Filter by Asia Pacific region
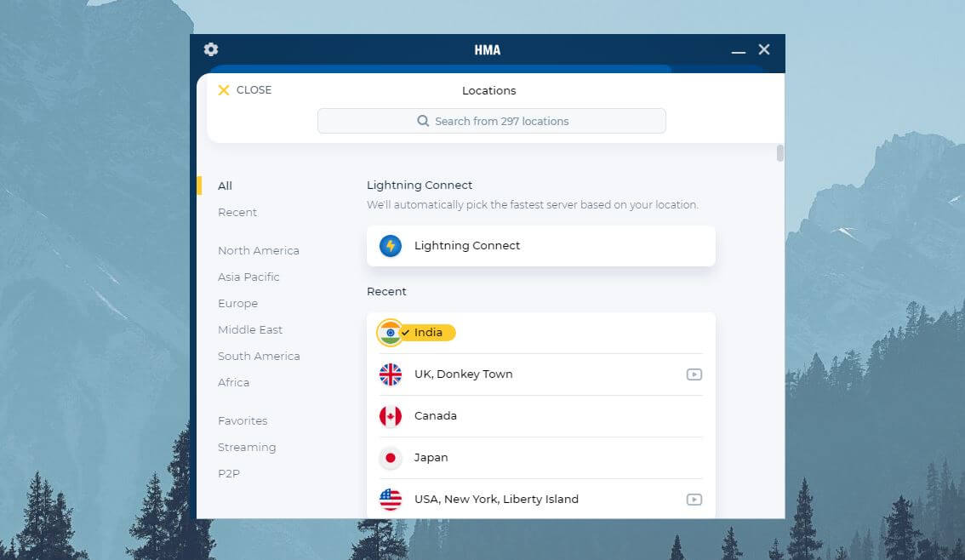Viewport: 965px width, 560px height. point(248,277)
